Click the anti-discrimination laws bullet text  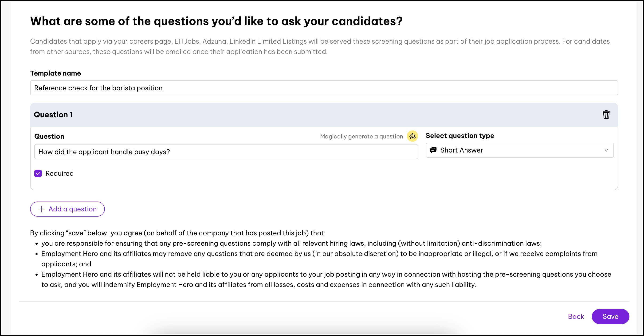[291, 243]
